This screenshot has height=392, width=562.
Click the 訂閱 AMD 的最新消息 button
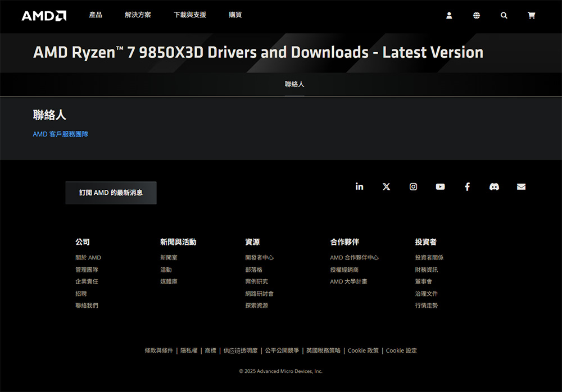111,193
